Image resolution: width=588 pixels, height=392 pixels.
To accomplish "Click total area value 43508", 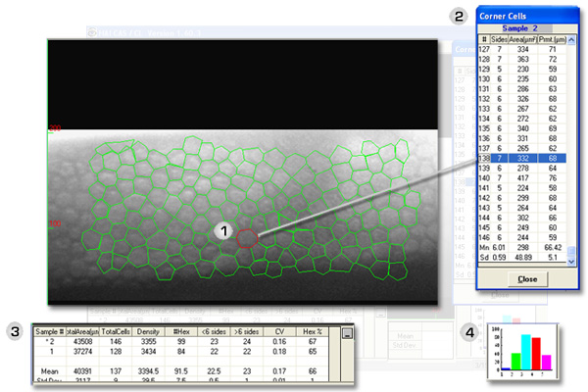I will [x=82, y=342].
